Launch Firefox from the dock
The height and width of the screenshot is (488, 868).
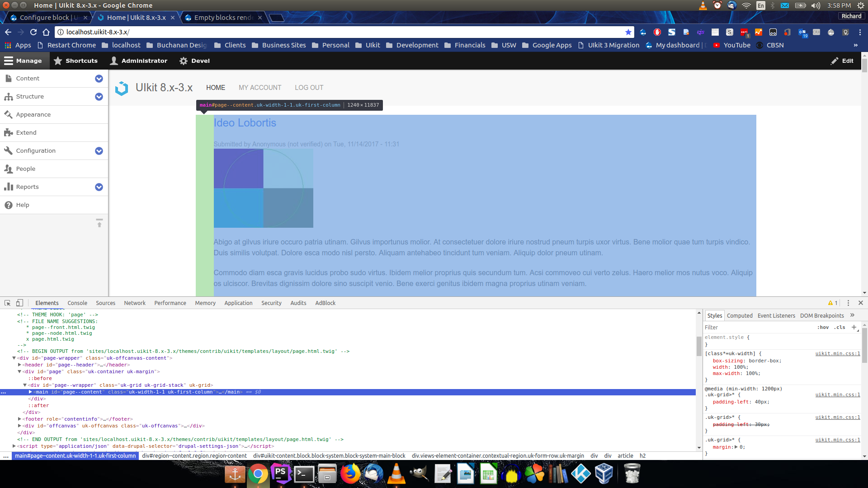click(x=350, y=474)
